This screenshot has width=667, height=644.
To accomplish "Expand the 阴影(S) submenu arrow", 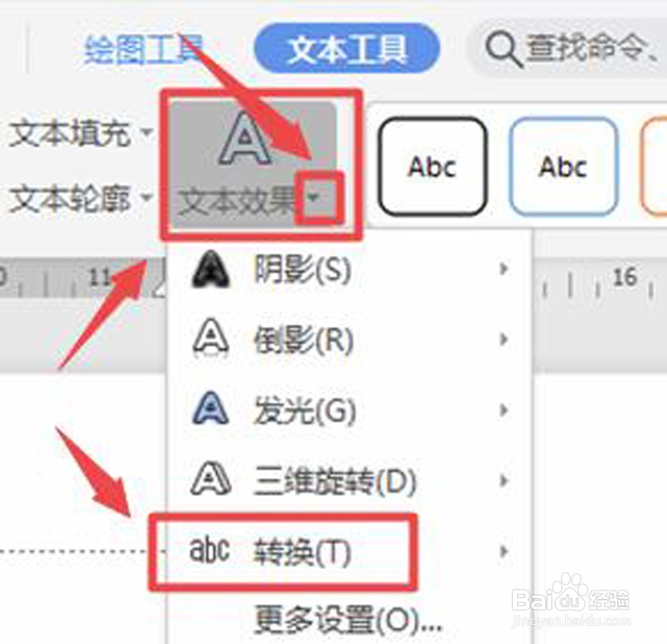I will click(504, 269).
